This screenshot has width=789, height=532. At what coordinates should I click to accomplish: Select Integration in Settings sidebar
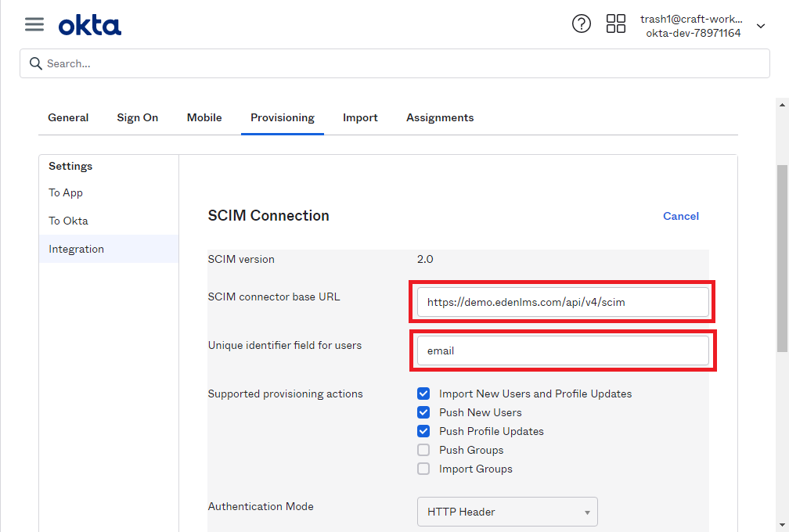tap(109, 249)
